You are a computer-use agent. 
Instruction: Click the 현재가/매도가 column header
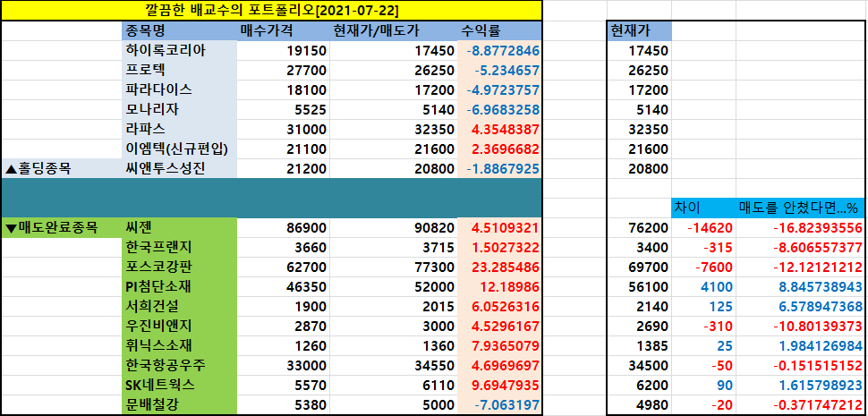tap(394, 31)
